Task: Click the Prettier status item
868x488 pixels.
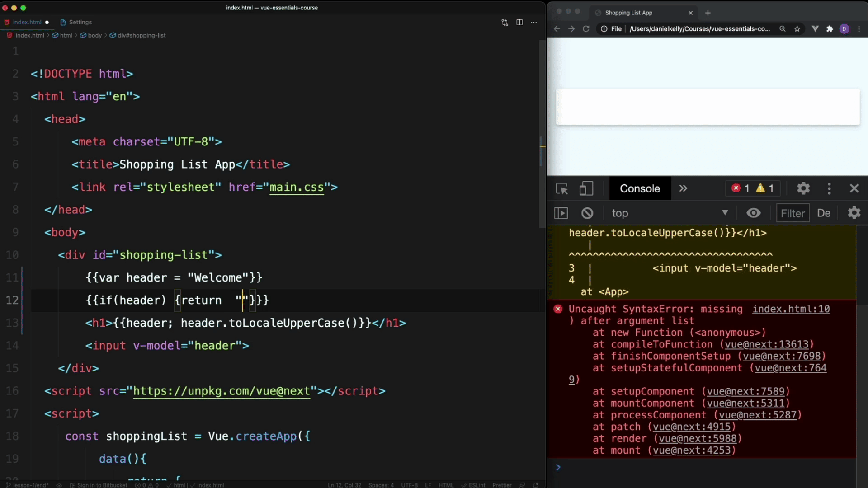Action: click(502, 485)
